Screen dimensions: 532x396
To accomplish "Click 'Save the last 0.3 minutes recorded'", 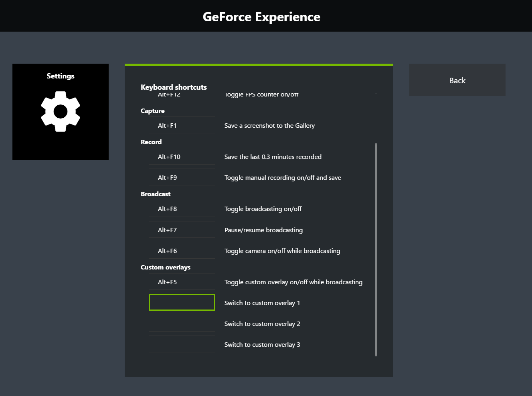I will (x=273, y=157).
